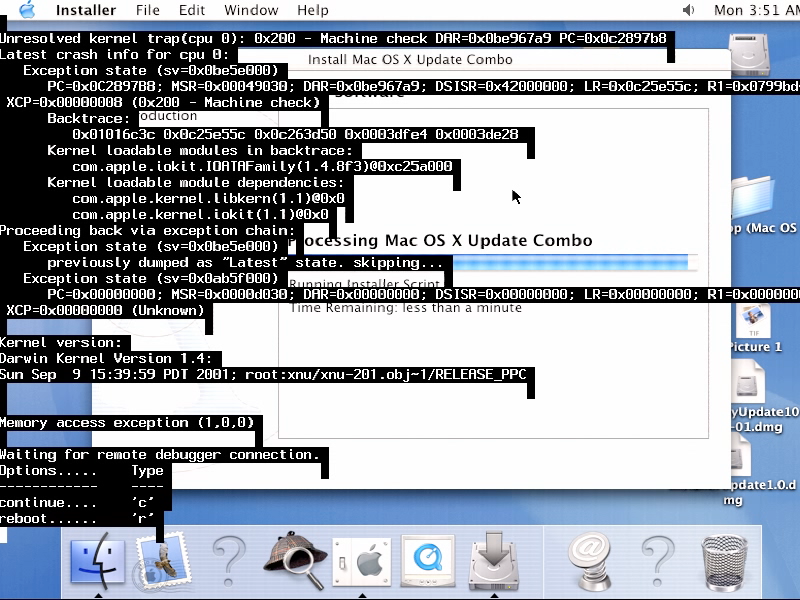The width and height of the screenshot is (800, 600).
Task: Click the 'reboot......' debugger option line
Action: click(x=77, y=519)
